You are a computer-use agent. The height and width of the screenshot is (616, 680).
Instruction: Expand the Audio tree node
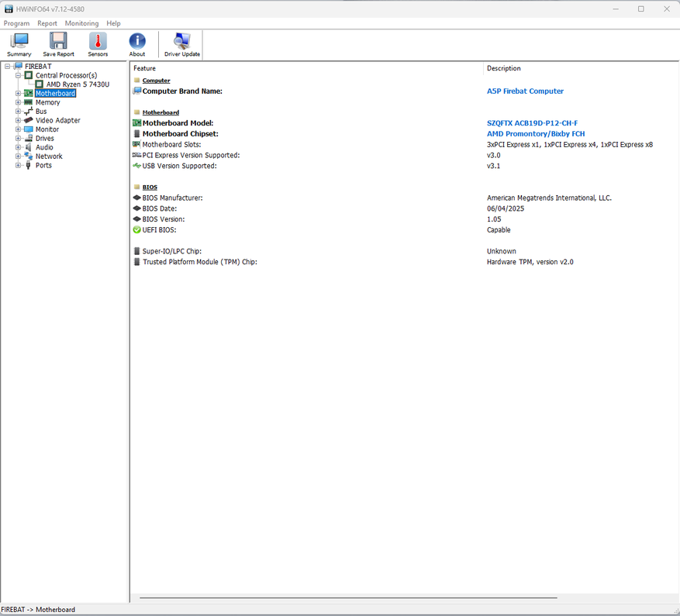(x=18, y=147)
